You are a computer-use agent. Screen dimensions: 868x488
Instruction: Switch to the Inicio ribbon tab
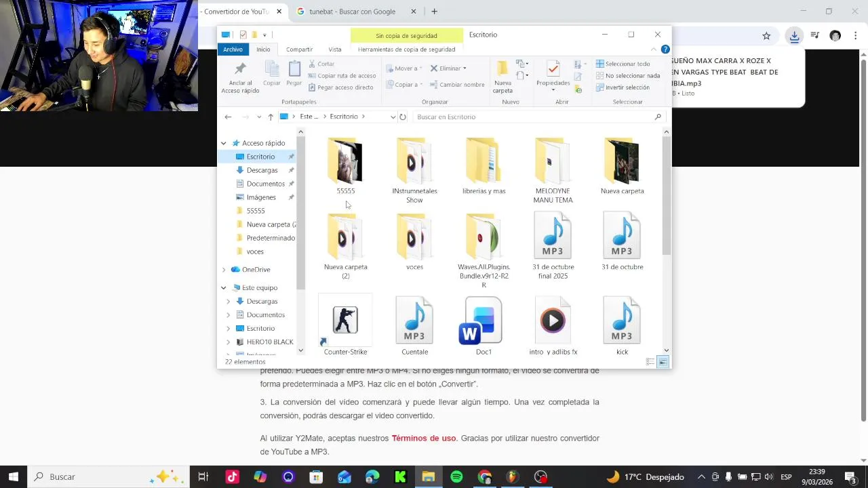(263, 49)
